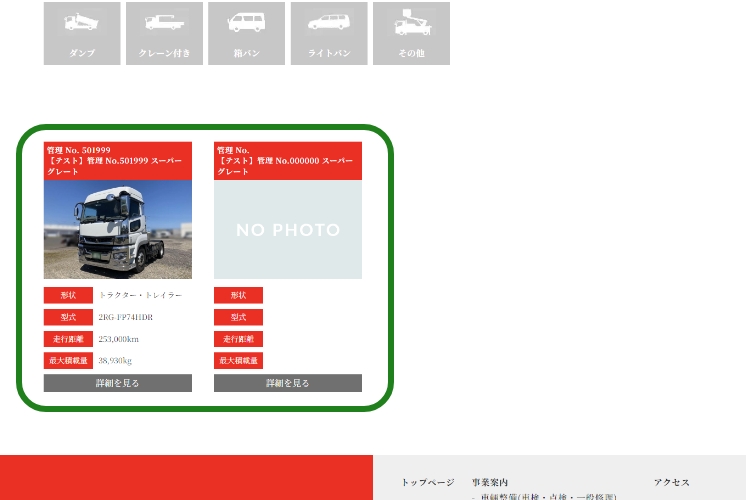Go to トップページ in the footer

[428, 482]
